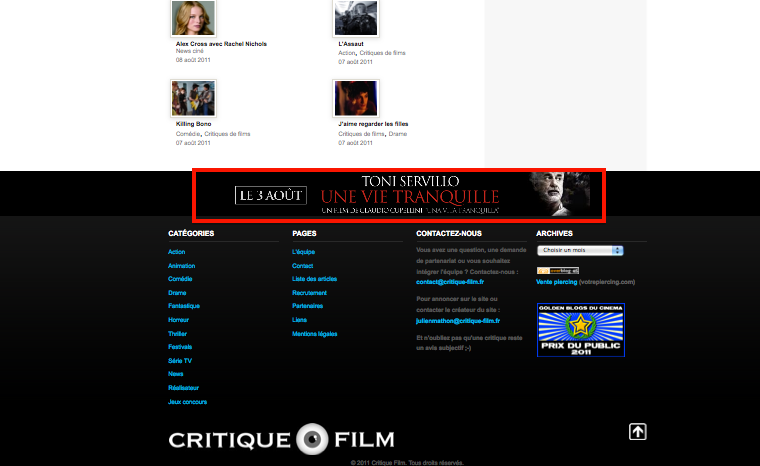The height and width of the screenshot is (466, 760).
Task: Click Critiques de films tag under Killing Bono
Action: [227, 134]
